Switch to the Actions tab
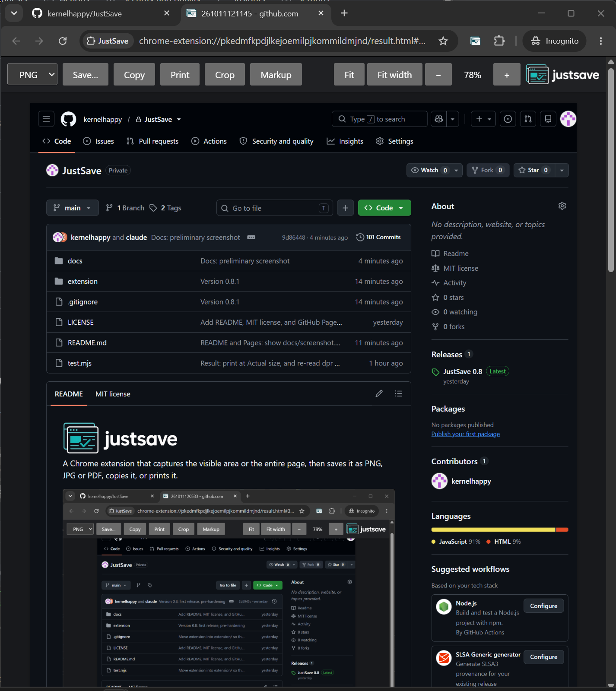 (209, 141)
